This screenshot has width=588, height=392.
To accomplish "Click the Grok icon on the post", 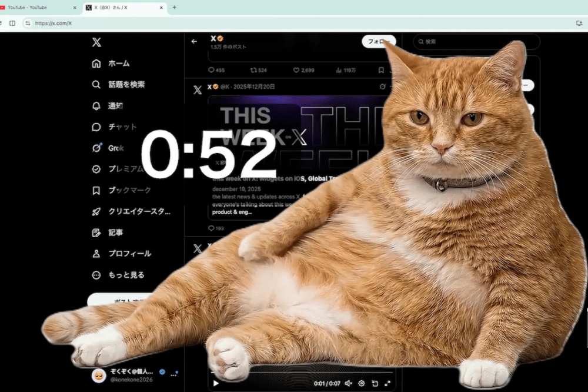I will 383,87.
